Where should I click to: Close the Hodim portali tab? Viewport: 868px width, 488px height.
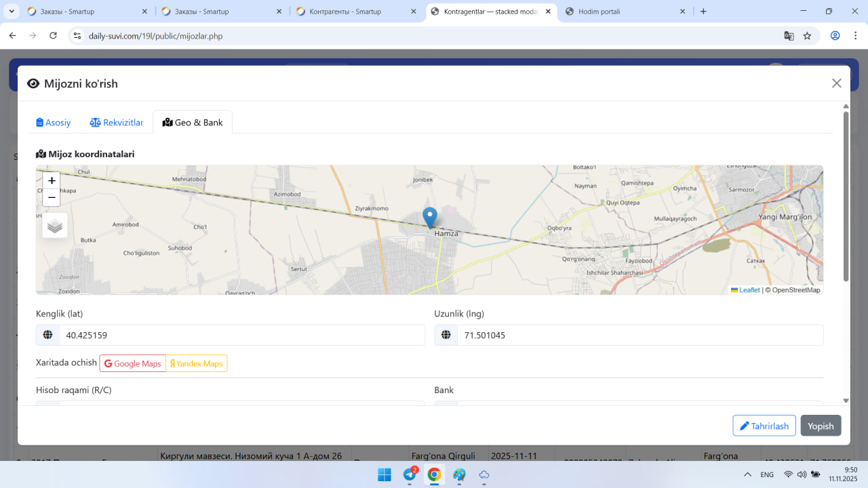click(x=683, y=12)
